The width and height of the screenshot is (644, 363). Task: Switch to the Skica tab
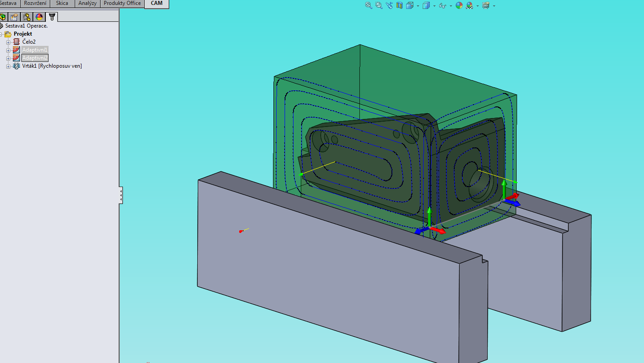click(62, 4)
